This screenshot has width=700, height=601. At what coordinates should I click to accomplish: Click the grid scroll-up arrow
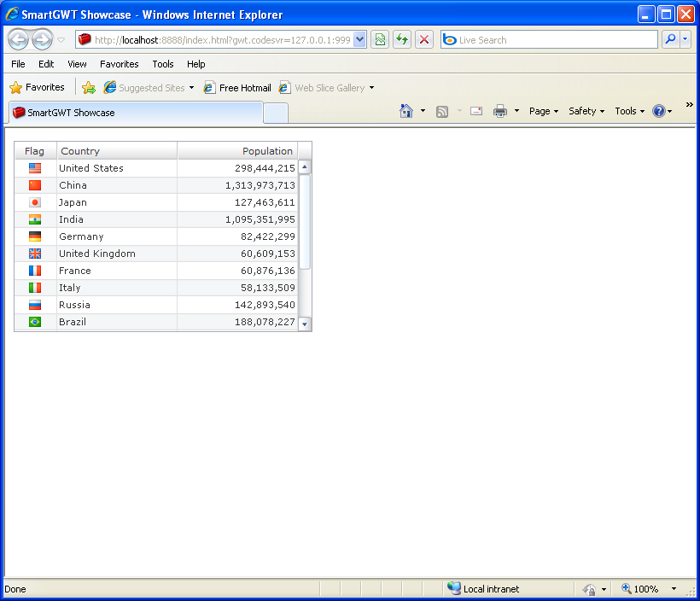pyautogui.click(x=305, y=167)
